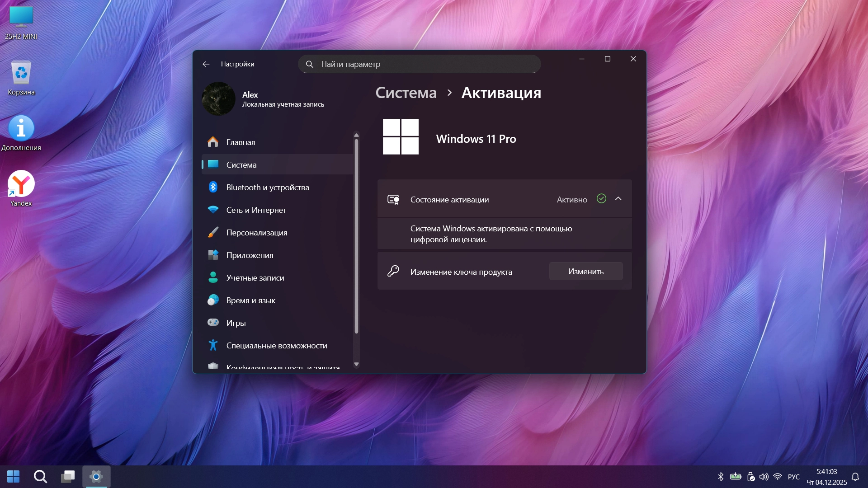Image resolution: width=868 pixels, height=488 pixels.
Task: Click РУС language indicator in tray
Action: pos(793,477)
